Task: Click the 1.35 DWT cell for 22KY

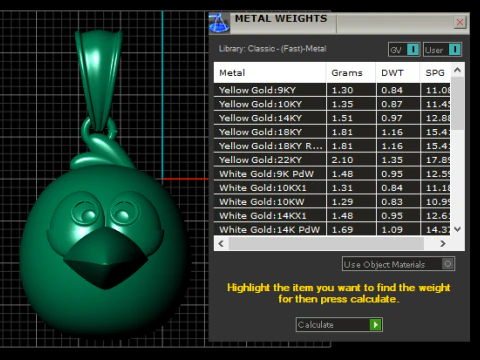Action: click(x=398, y=160)
